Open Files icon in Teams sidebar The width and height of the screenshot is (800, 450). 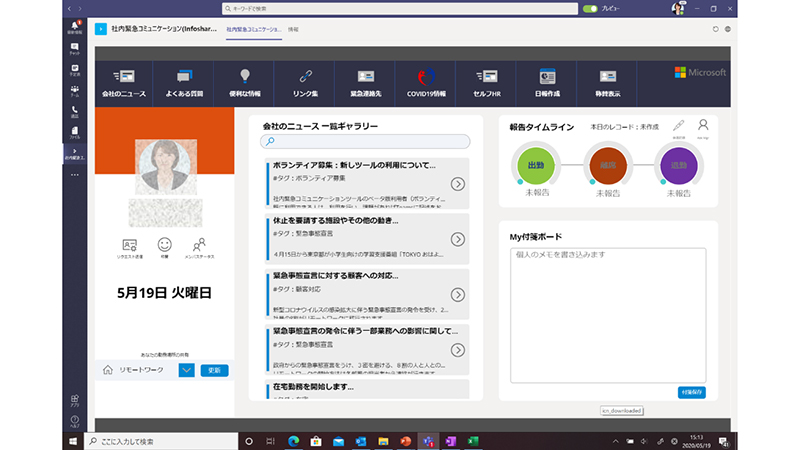coord(74,133)
